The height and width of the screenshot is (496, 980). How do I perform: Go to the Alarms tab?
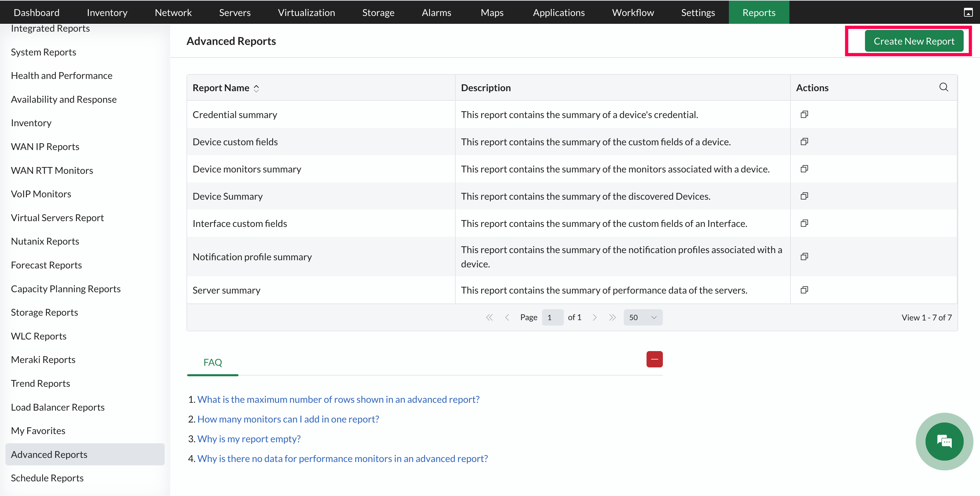[436, 13]
